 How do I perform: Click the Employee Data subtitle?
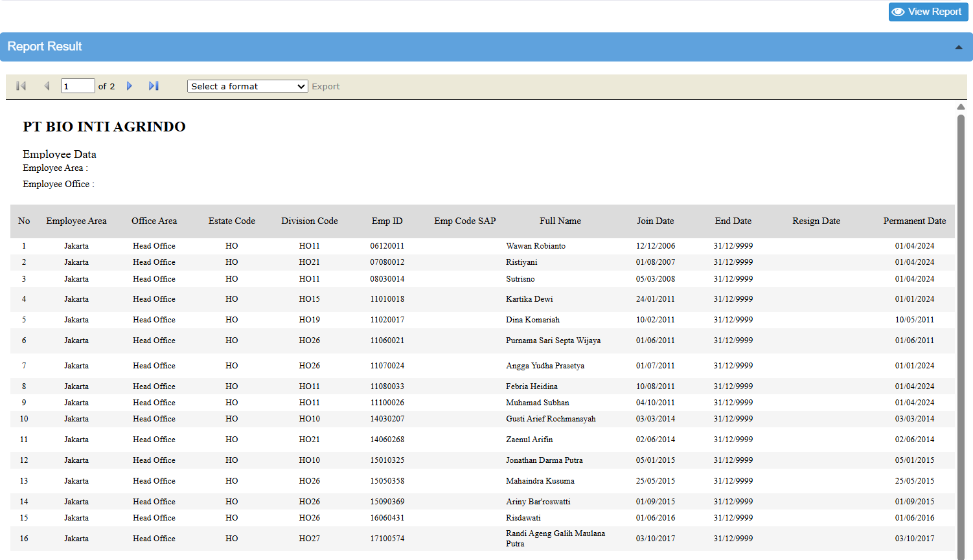[x=60, y=154]
